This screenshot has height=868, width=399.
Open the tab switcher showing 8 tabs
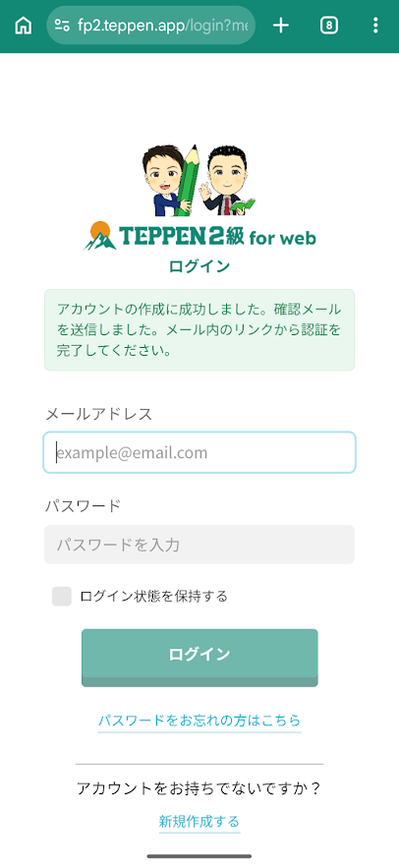[328, 26]
